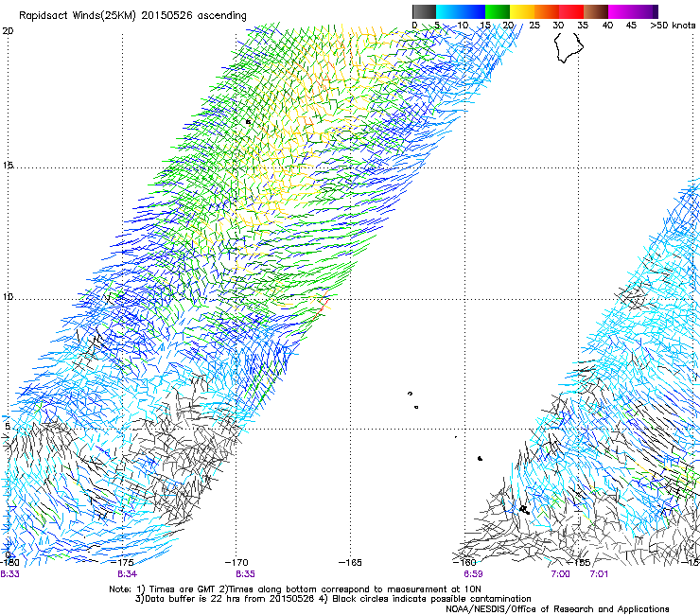Click the orange 25-30 knots legend segment
The width and height of the screenshot is (700, 615).
click(x=547, y=11)
